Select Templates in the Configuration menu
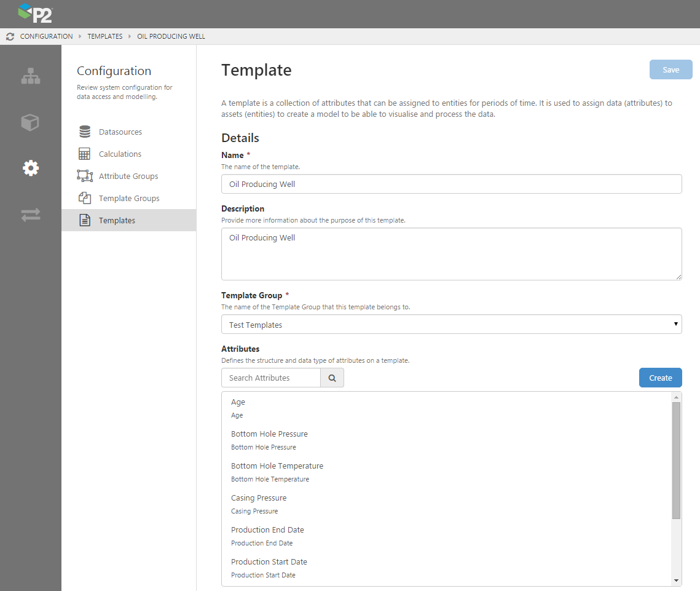 click(x=117, y=221)
